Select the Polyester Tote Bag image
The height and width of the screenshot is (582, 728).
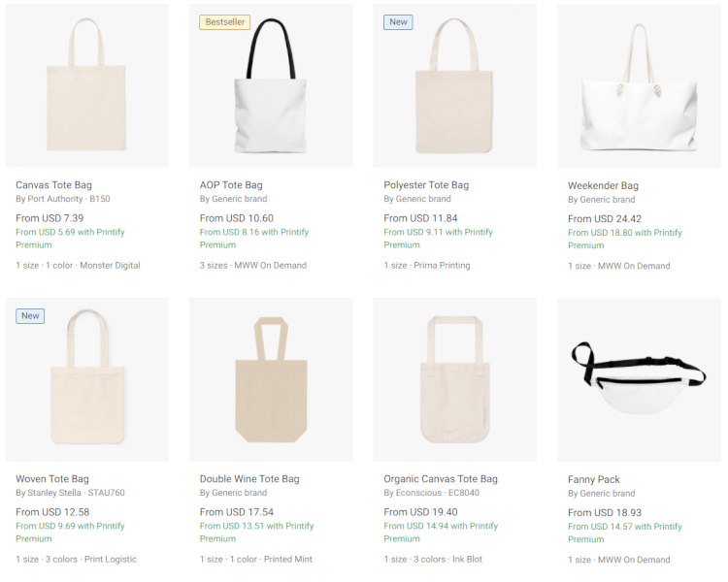tap(454, 86)
